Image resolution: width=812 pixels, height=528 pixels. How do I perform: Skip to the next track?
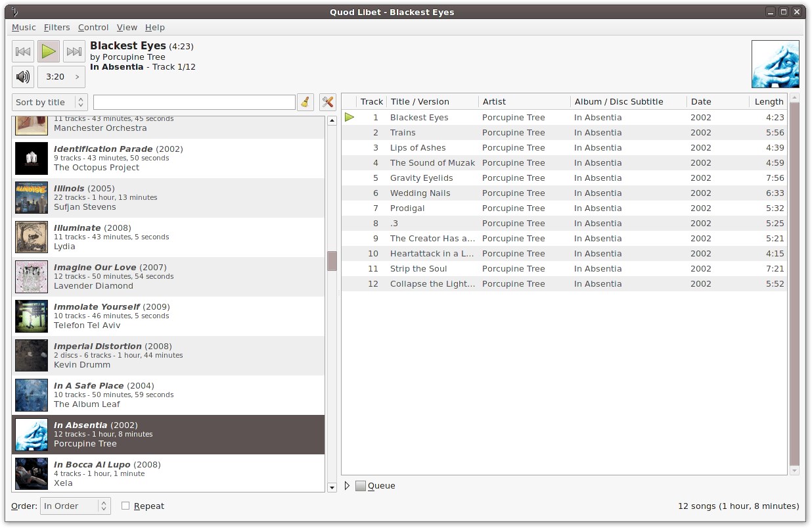pyautogui.click(x=74, y=51)
